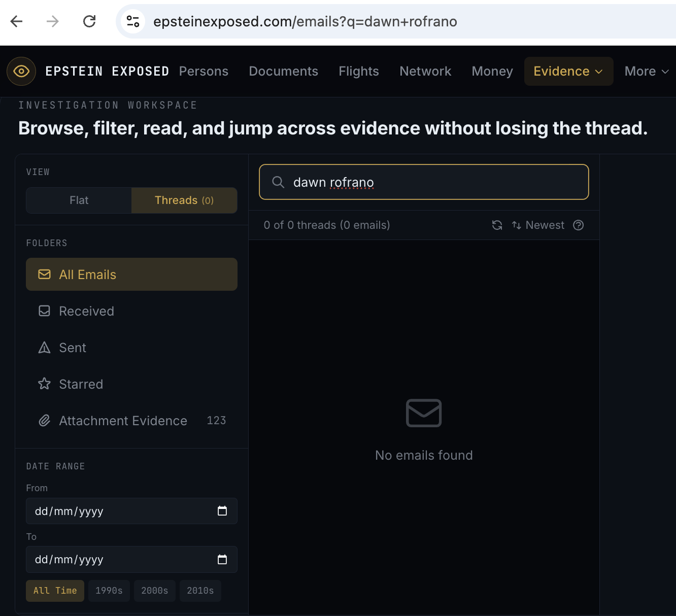Click the help question mark icon
This screenshot has height=616, width=676.
pos(578,225)
